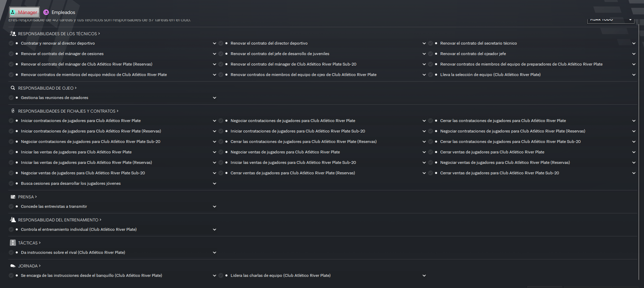Toggle pin for Lidera las charlas de equipo
This screenshot has width=644, height=288.
[x=221, y=275]
